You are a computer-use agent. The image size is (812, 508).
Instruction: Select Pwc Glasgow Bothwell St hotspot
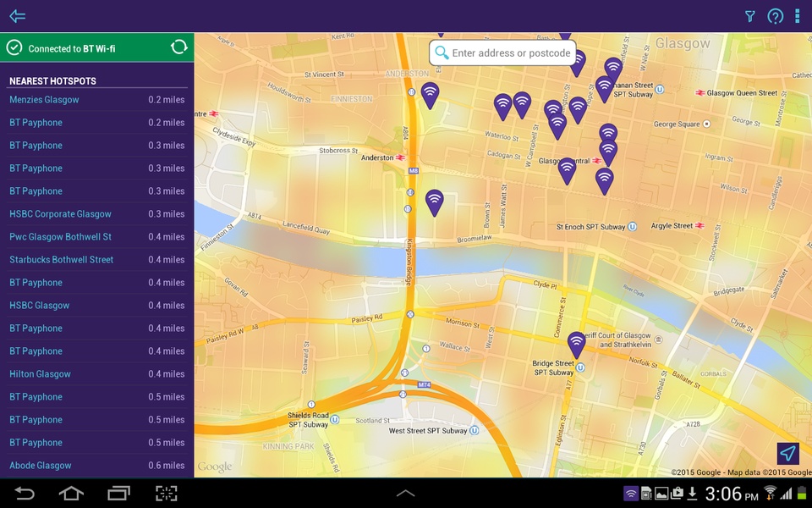(96, 236)
